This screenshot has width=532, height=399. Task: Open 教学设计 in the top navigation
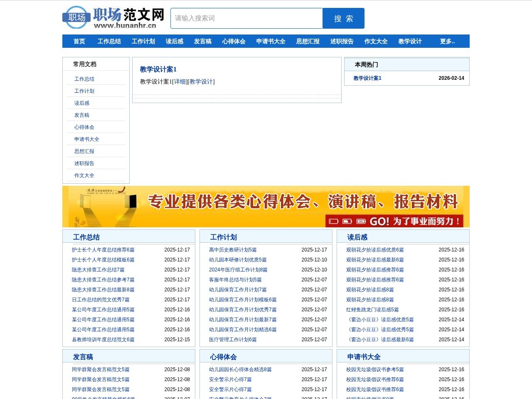(x=410, y=41)
